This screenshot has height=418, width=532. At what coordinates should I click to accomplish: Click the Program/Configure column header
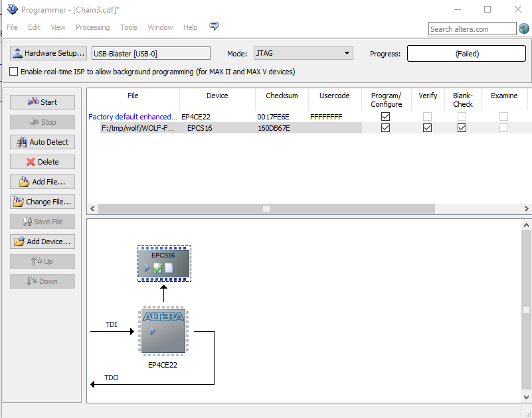point(386,100)
